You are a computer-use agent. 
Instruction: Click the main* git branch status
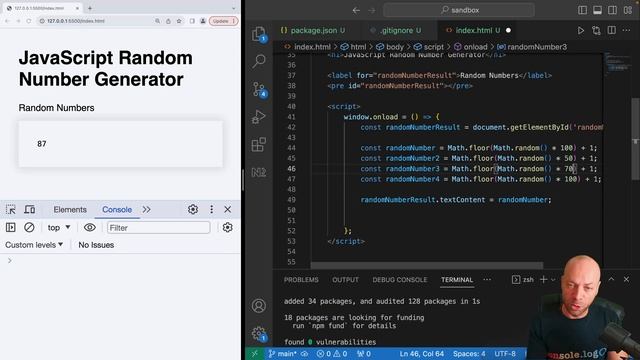pyautogui.click(x=282, y=354)
